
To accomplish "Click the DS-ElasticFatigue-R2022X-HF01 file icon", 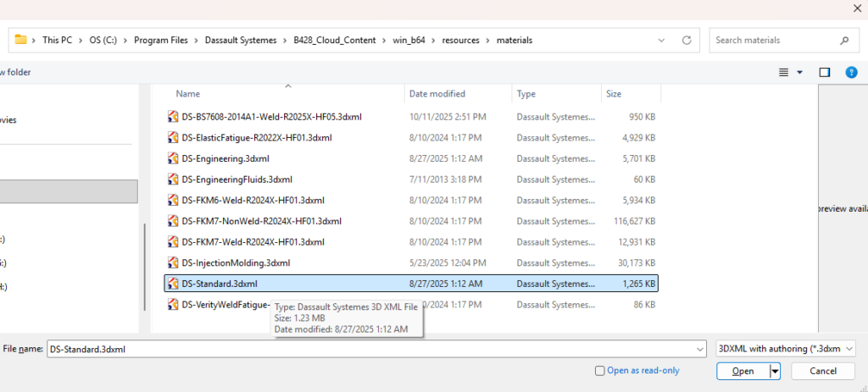I will pyautogui.click(x=173, y=138).
